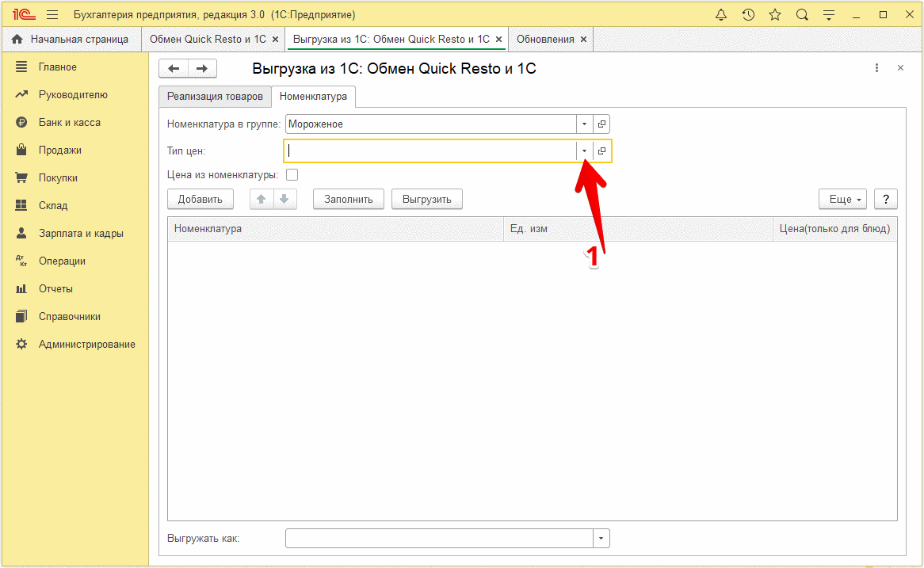924x568 pixels.
Task: Close the Обмен Quick Resto и 1С tab
Action: tap(275, 40)
